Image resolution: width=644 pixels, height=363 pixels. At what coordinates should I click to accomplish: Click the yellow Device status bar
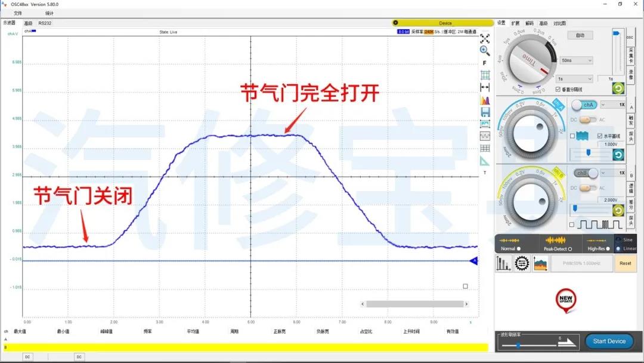(x=442, y=23)
